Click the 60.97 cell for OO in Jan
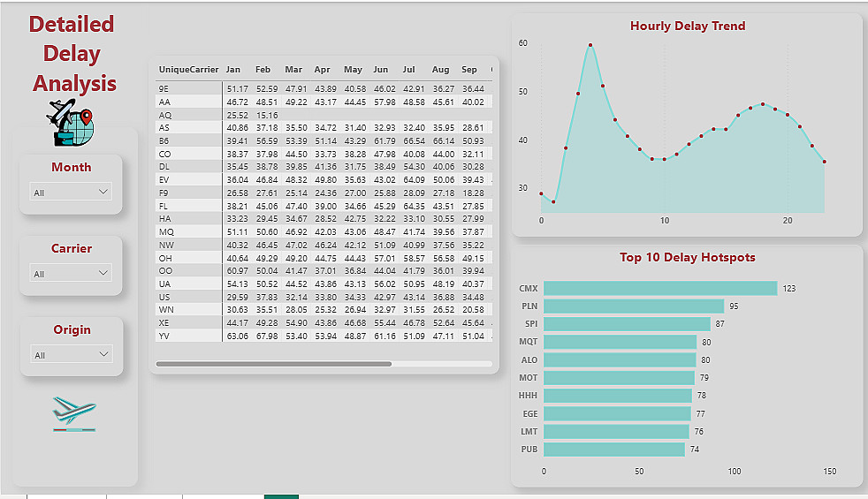This screenshot has height=499, width=868. (x=238, y=270)
